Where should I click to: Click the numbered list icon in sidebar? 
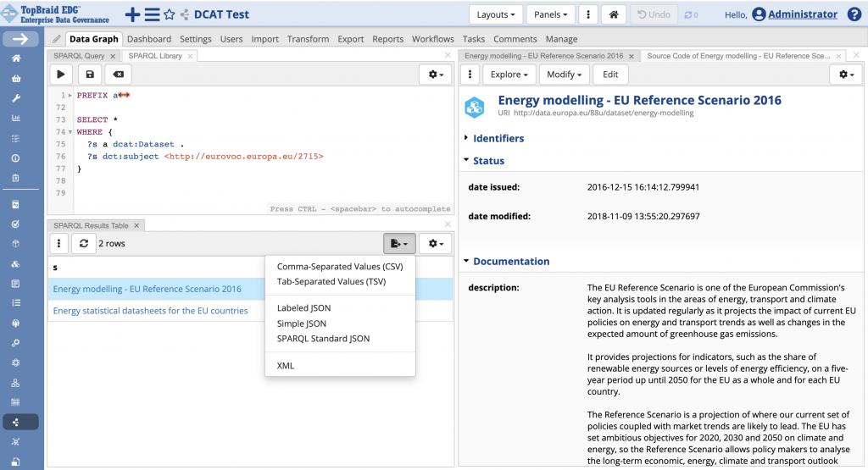pyautogui.click(x=16, y=303)
